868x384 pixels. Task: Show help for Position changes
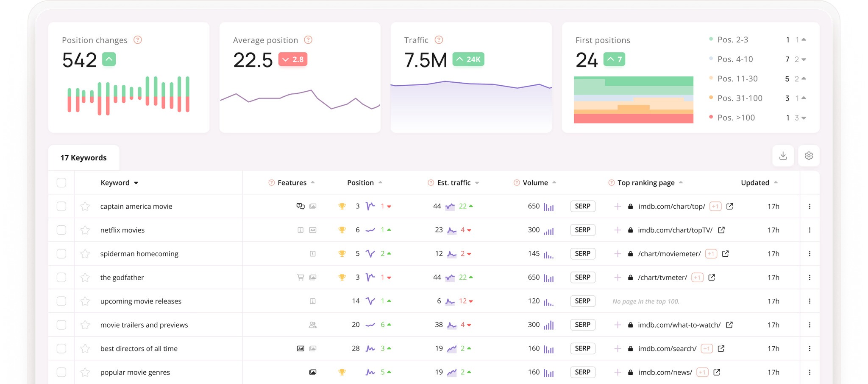tap(138, 40)
